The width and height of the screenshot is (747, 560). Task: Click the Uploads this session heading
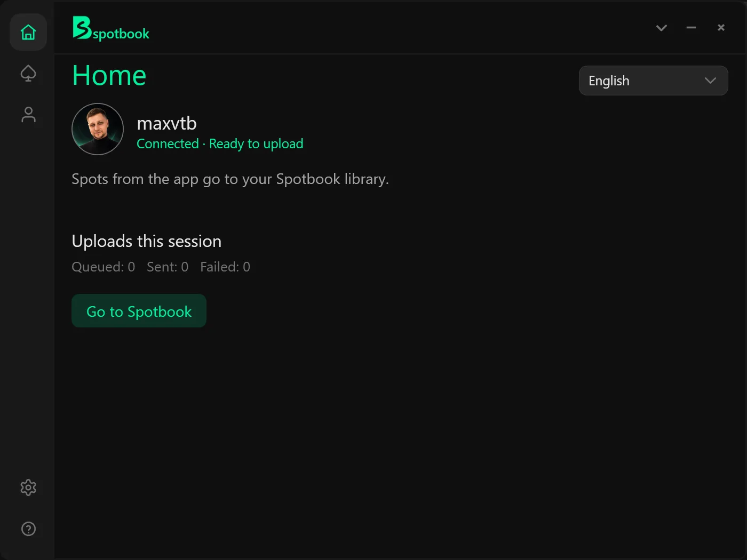[146, 241]
